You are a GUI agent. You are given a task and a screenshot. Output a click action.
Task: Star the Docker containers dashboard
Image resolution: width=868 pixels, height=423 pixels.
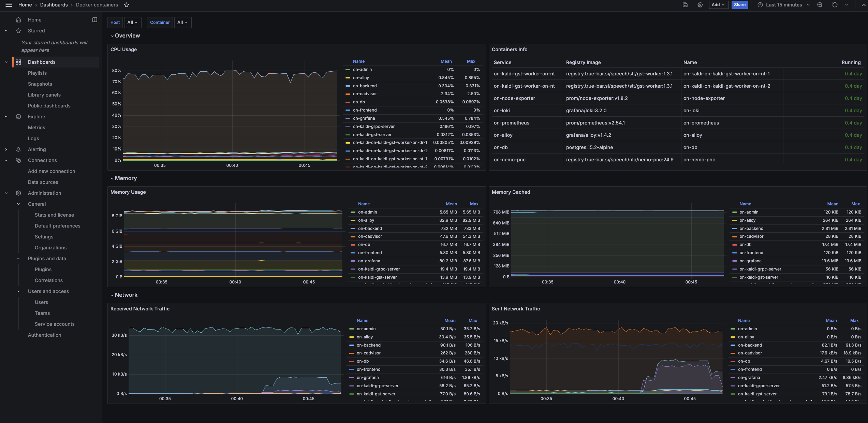pos(127,5)
